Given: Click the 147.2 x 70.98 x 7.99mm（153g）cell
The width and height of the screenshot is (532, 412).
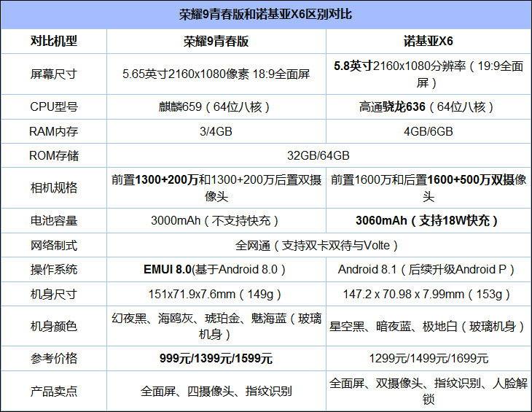Looking at the screenshot, I should 429,294.
